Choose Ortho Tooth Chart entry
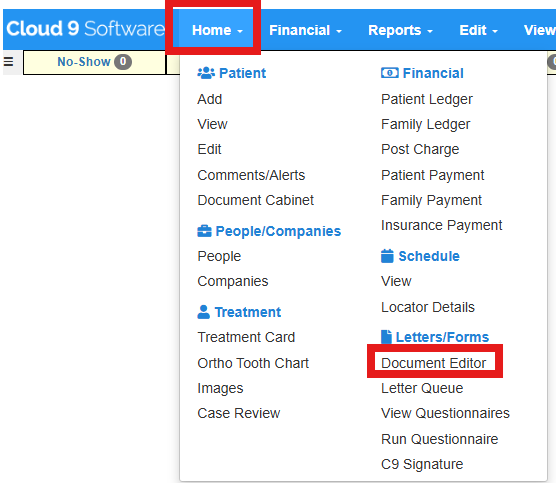The width and height of the screenshot is (556, 483). (253, 363)
